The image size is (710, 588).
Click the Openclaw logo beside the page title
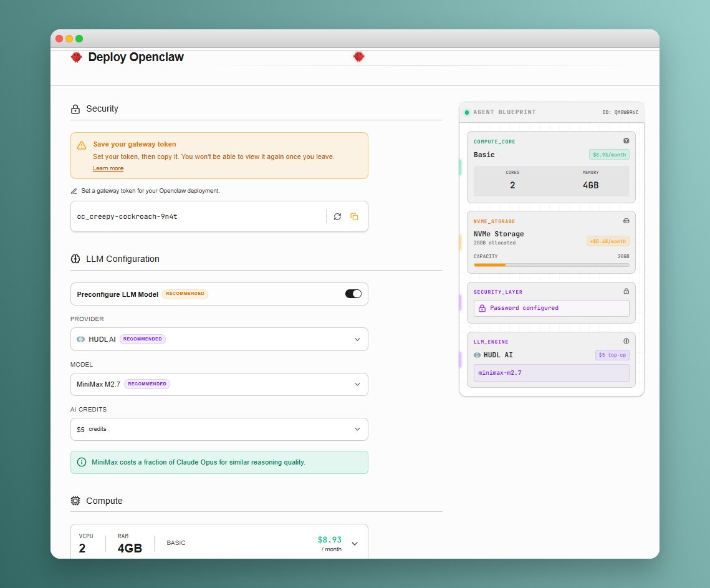pyautogui.click(x=77, y=57)
